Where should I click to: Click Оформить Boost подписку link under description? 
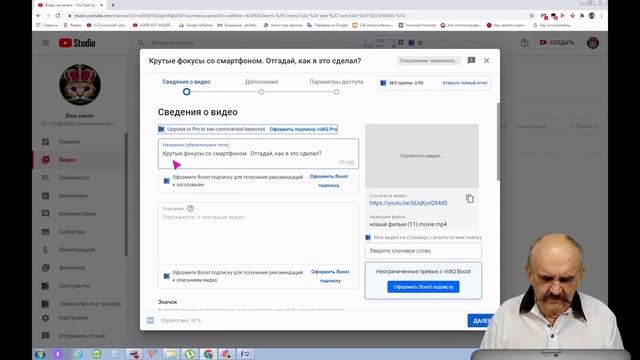pos(330,276)
